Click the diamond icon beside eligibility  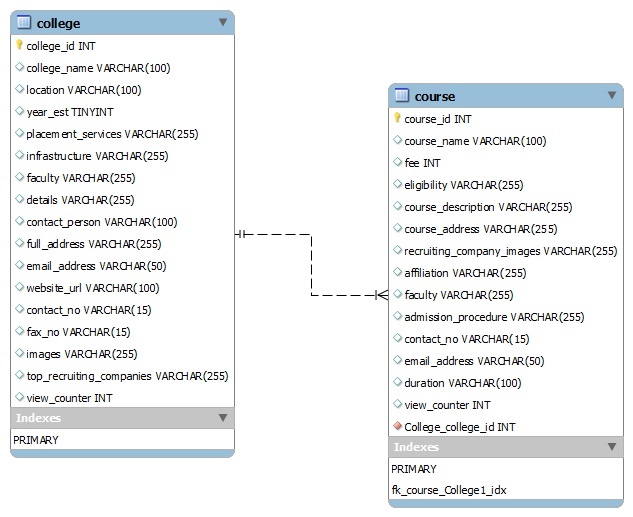[398, 184]
